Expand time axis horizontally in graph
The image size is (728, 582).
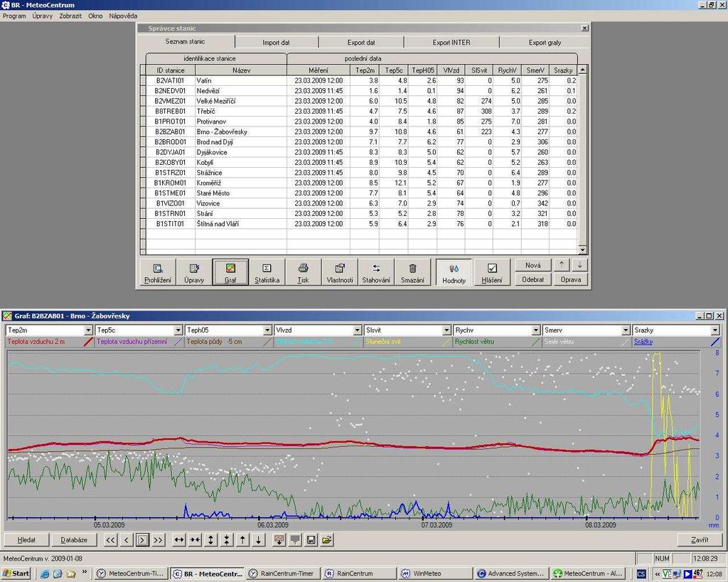[179, 540]
